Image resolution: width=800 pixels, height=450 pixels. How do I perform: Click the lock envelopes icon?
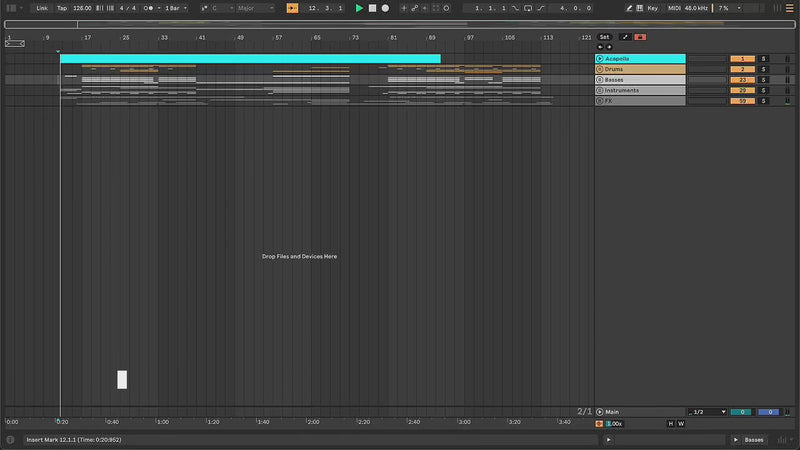640,37
